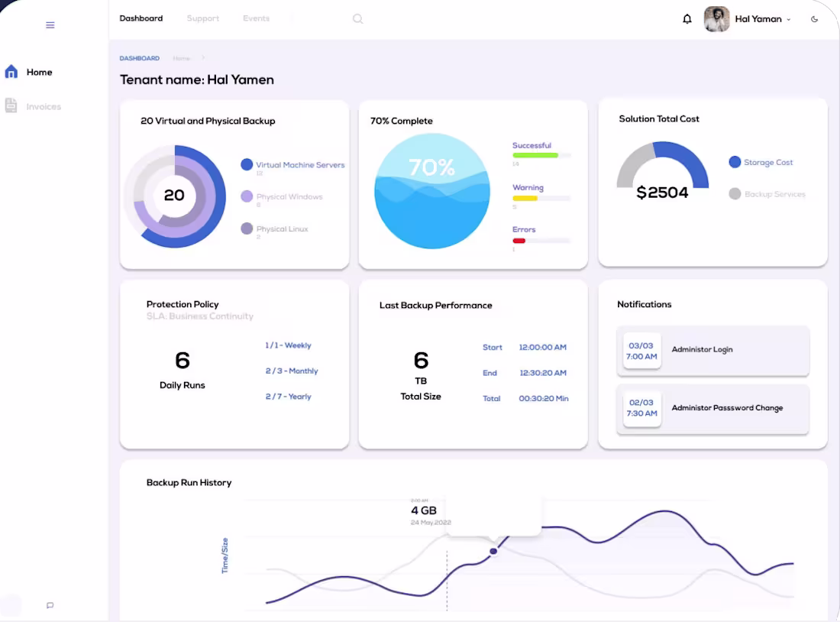
Task: Click the Virtual Machine Servers legend dot
Action: click(247, 164)
